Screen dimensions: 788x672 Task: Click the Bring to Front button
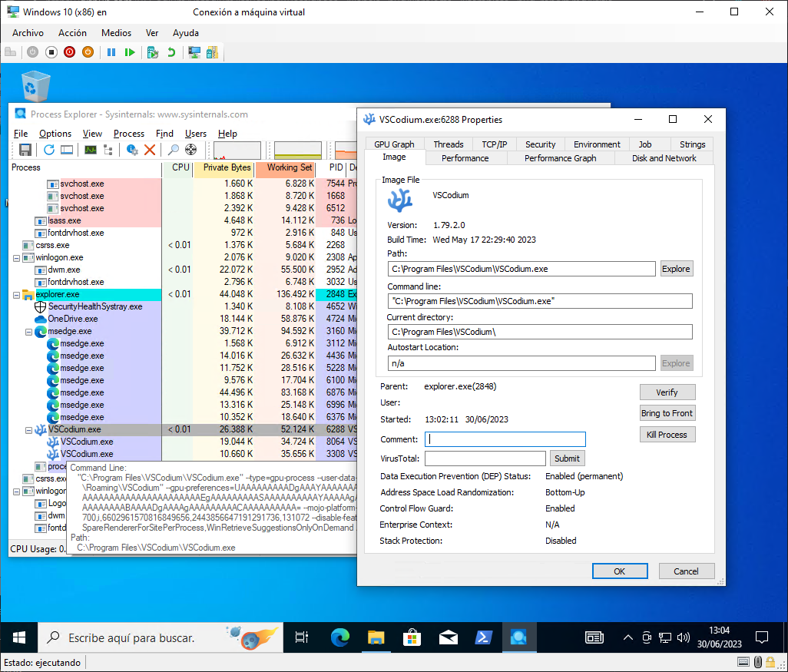click(667, 412)
